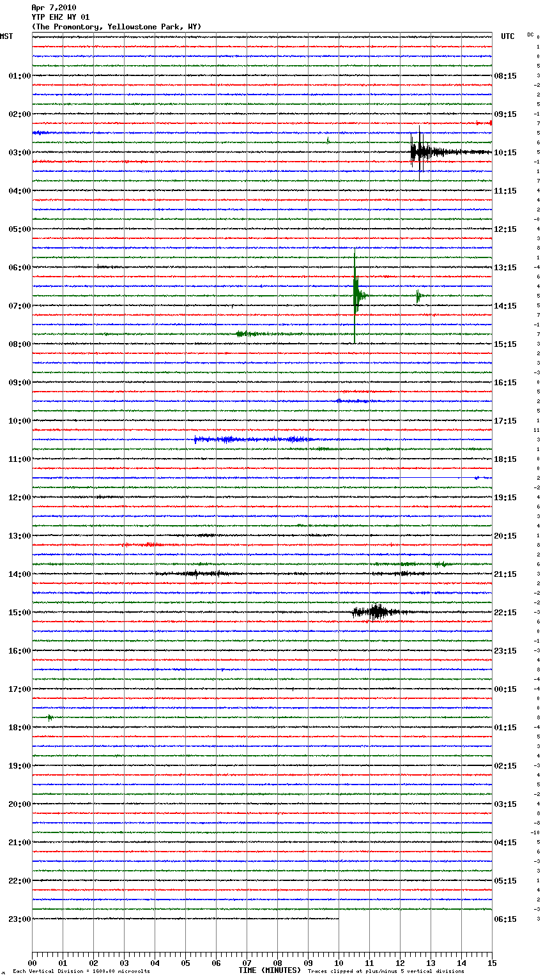Select the "19:00" MST hour label
Screen dimensions: 543x980
[x=19, y=766]
